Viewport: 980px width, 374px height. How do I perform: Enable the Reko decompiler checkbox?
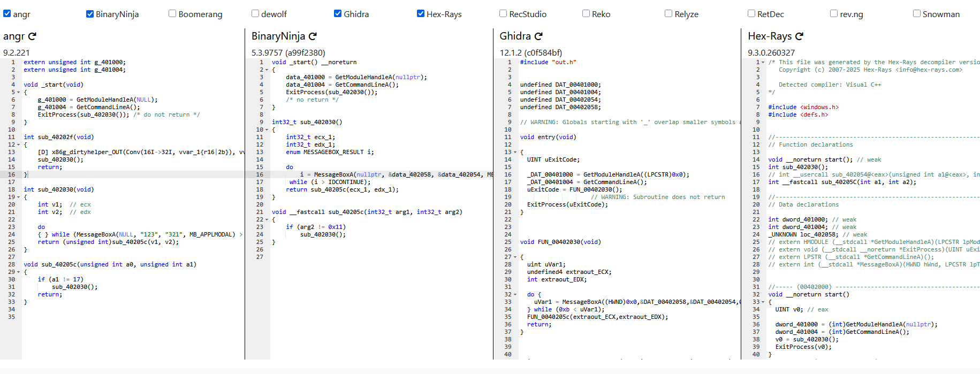point(586,13)
